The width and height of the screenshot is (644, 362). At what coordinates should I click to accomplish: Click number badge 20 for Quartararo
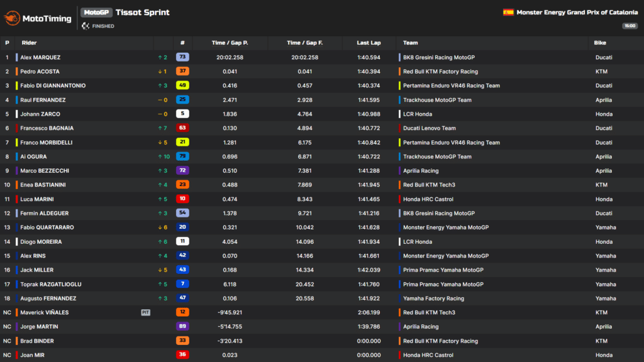click(182, 227)
